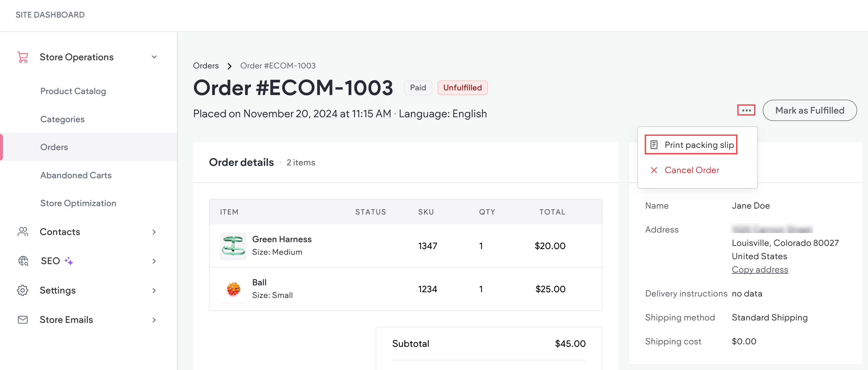Click the Copy address link

pyautogui.click(x=760, y=269)
